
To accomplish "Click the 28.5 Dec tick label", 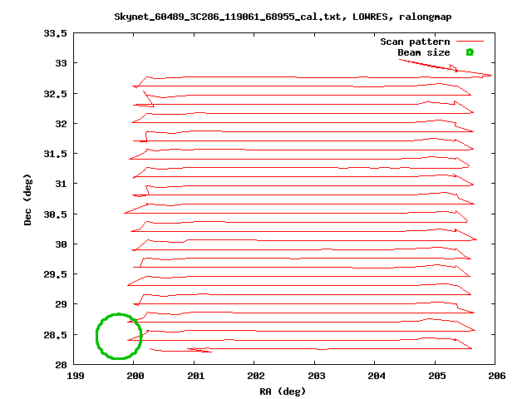I will coord(55,335).
